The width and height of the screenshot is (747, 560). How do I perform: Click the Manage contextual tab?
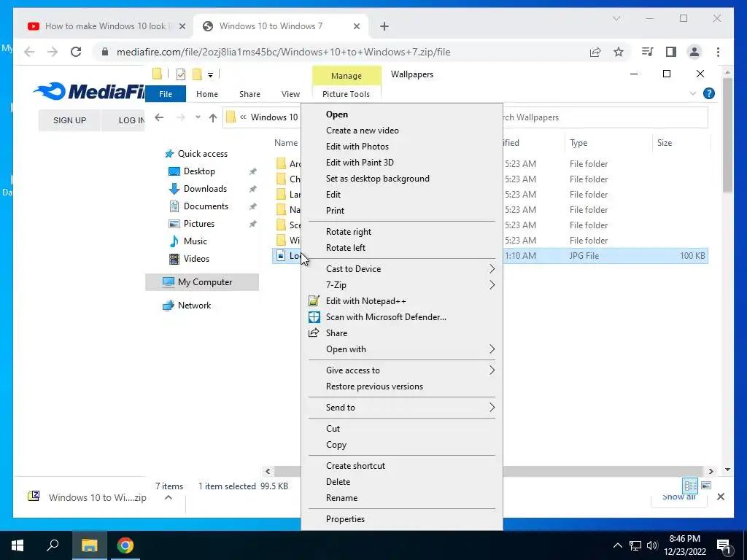tap(347, 76)
